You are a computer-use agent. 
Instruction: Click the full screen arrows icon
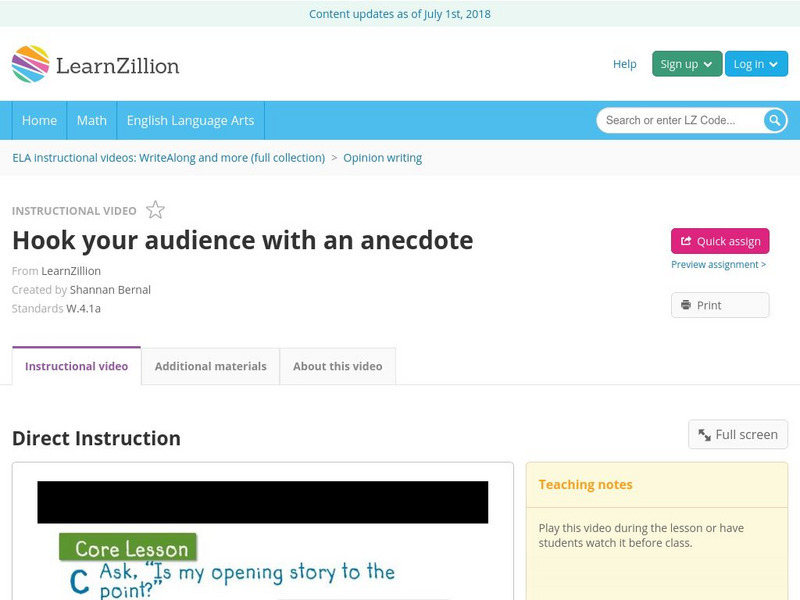703,434
